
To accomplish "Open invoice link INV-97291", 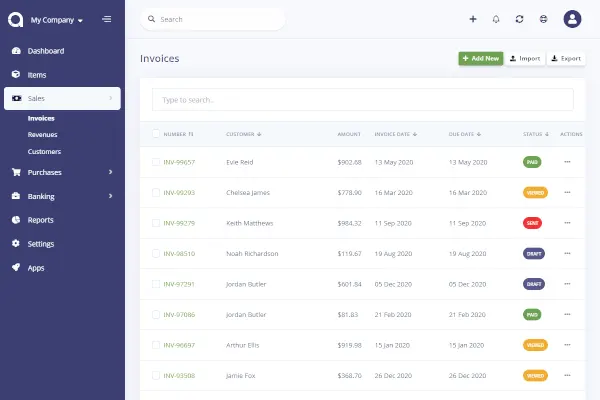I will coord(179,284).
